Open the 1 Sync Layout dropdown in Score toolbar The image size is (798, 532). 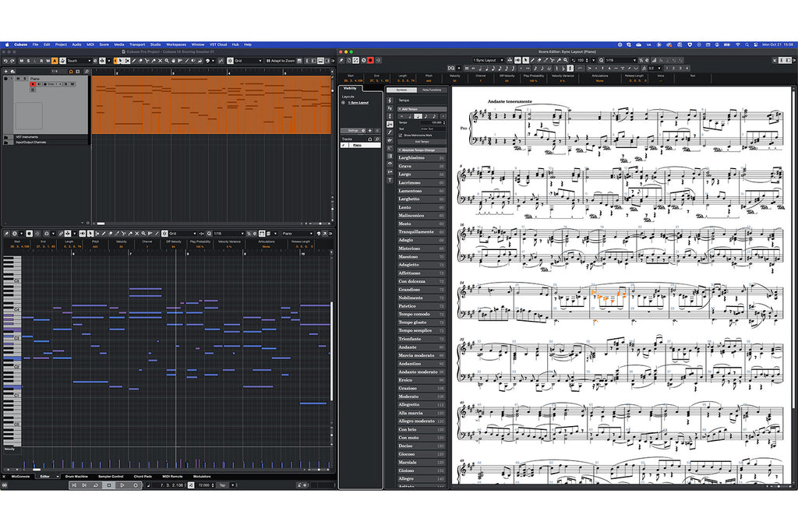[489, 60]
